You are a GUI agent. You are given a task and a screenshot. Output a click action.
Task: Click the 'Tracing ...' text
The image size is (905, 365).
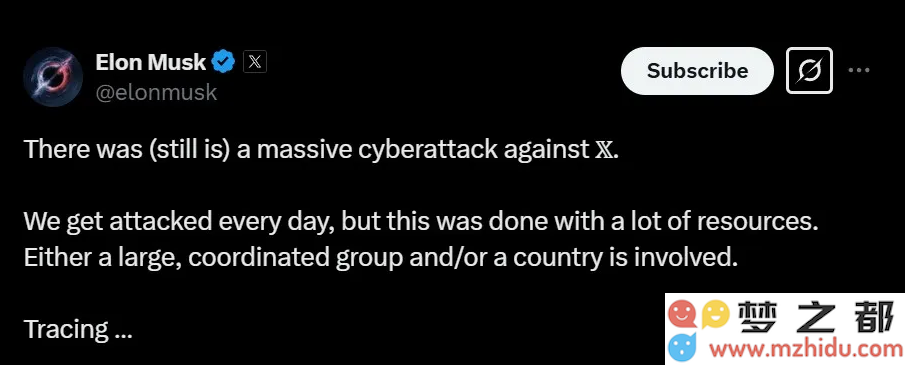pyautogui.click(x=78, y=330)
